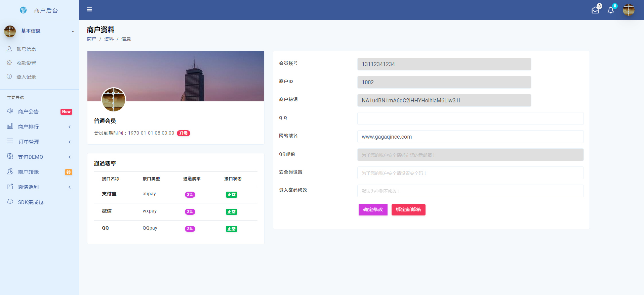The height and width of the screenshot is (295, 644).
Task: Open 商户转账 transfer page
Action: coord(29,172)
